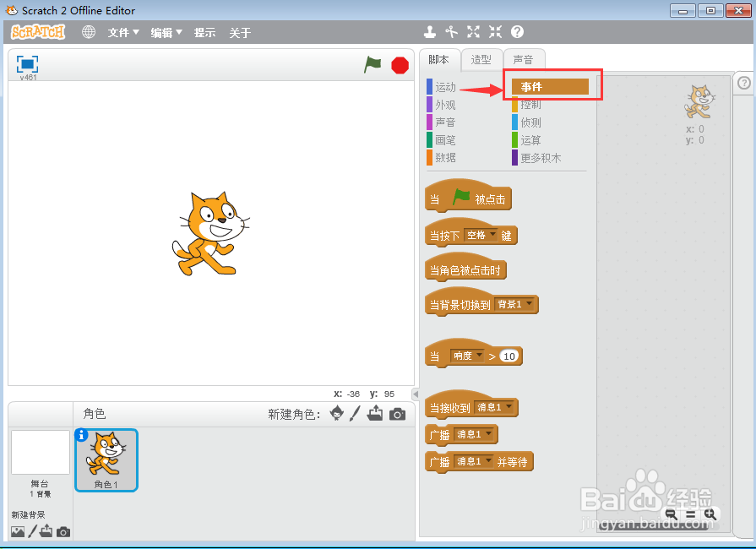The width and height of the screenshot is (756, 549).
Task: Create new sprite from camera
Action: (397, 414)
